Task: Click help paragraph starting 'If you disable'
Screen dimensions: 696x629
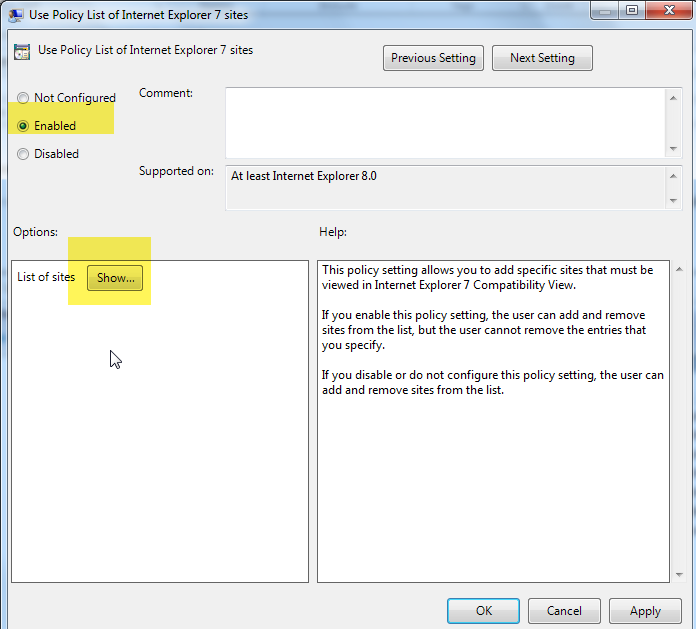Action: [493, 382]
